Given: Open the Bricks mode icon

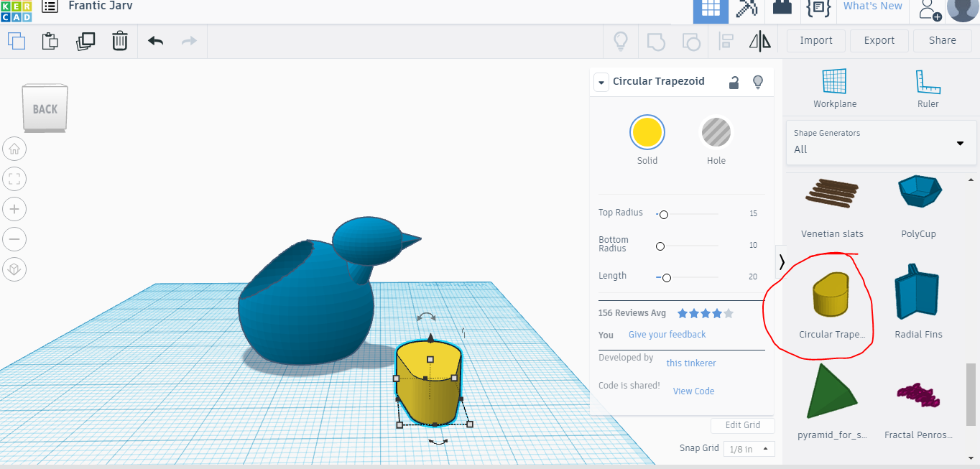Looking at the screenshot, I should tap(782, 7).
